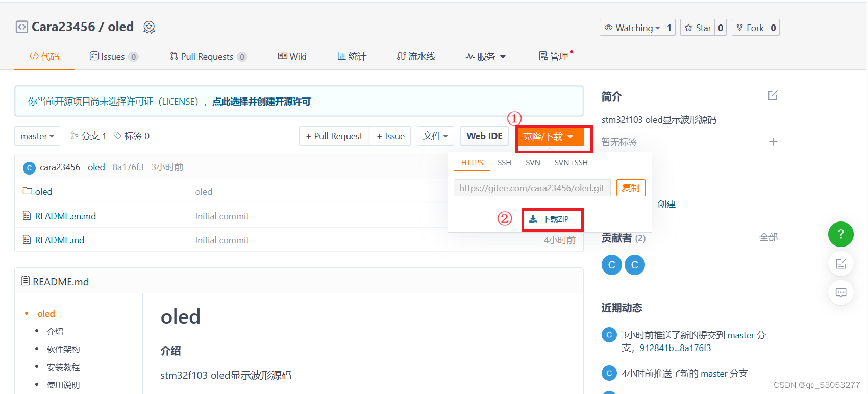
Task: Click the 创建 link in the sidebar
Action: coord(666,204)
